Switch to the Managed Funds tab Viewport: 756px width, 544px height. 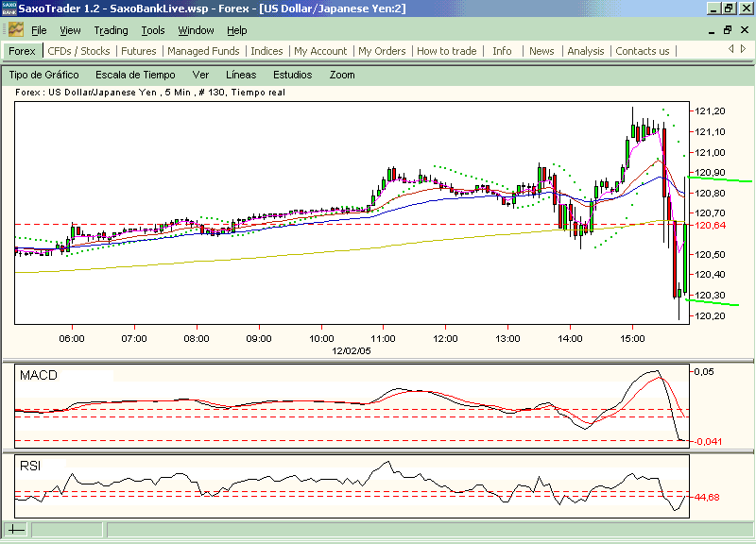(203, 51)
